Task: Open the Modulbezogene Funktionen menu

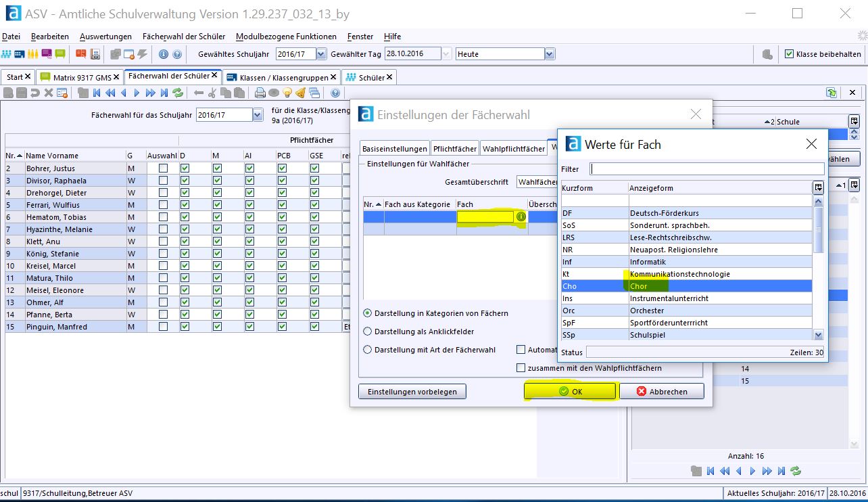Action: (286, 37)
